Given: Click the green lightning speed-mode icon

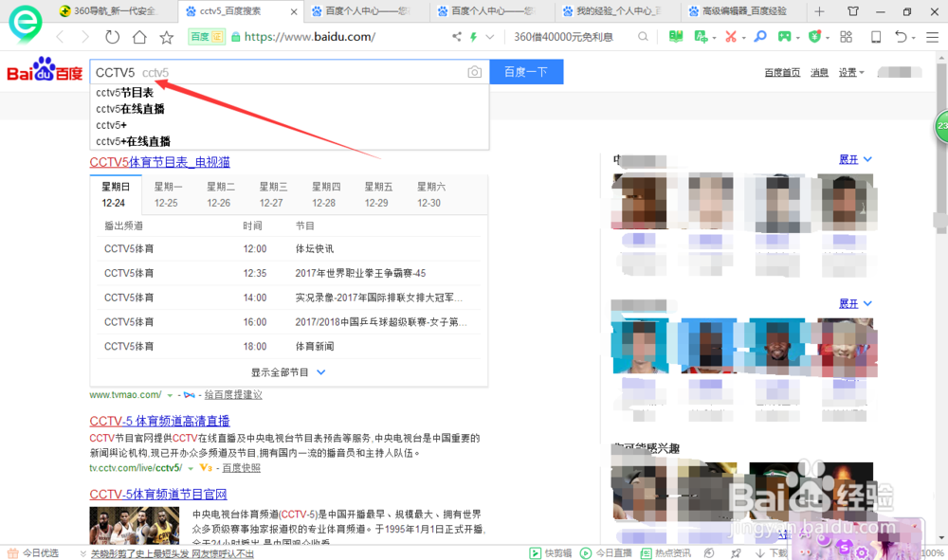Looking at the screenshot, I should 473,37.
